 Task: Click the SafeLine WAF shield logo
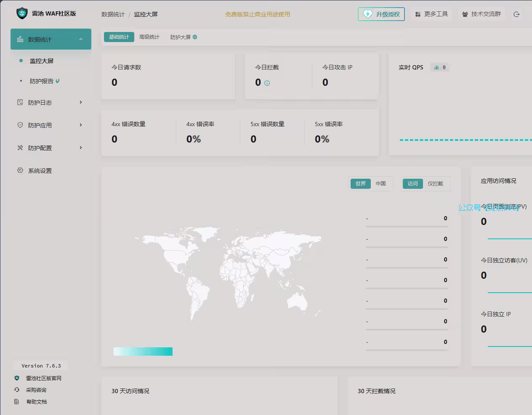click(22, 13)
